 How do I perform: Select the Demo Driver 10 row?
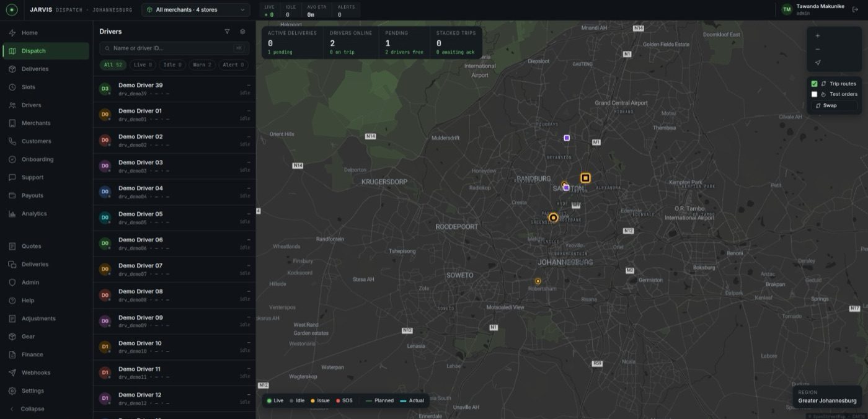point(174,347)
